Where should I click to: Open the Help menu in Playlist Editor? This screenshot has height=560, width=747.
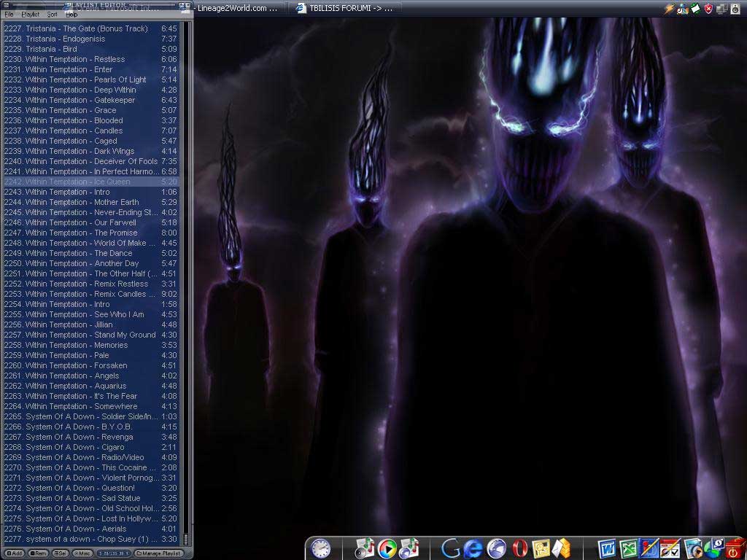click(71, 15)
